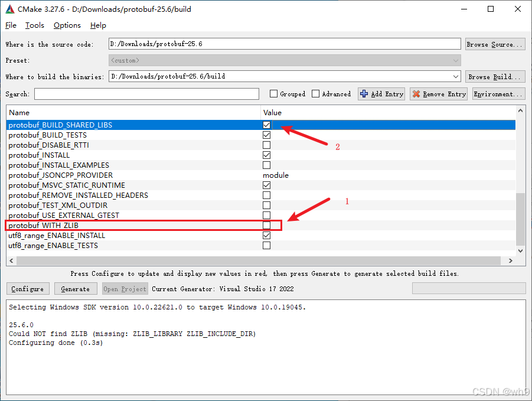Enable the Grouped view checkbox
Screen dimensions: 532x401
(x=273, y=93)
